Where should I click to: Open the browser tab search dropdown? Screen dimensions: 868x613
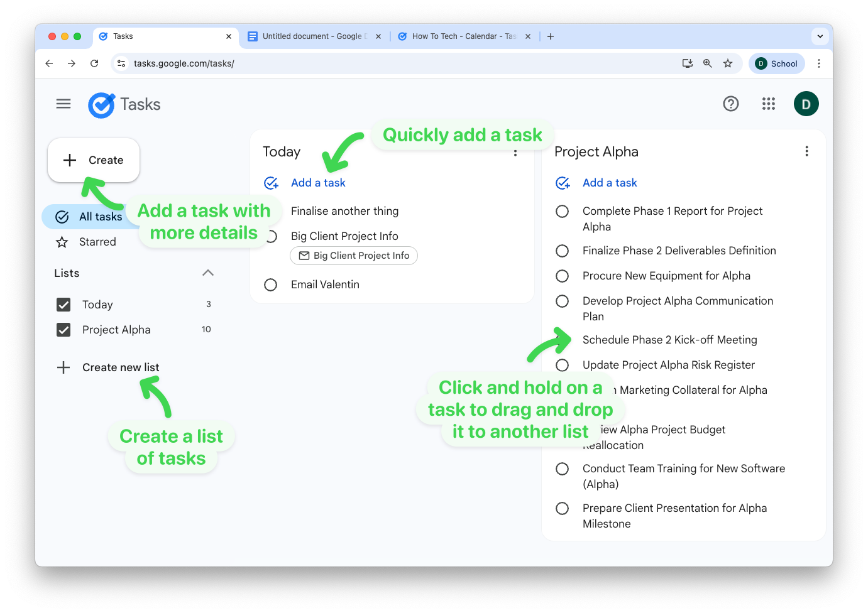[820, 36]
